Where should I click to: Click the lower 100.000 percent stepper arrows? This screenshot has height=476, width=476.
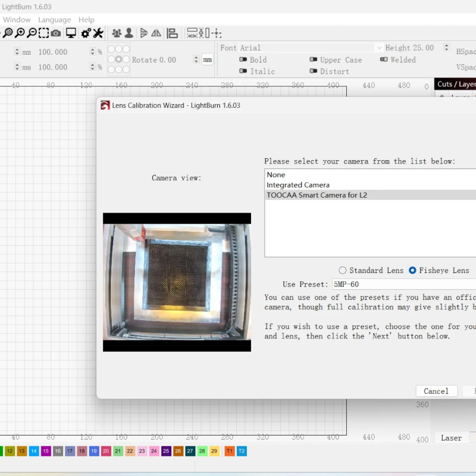coord(93,67)
